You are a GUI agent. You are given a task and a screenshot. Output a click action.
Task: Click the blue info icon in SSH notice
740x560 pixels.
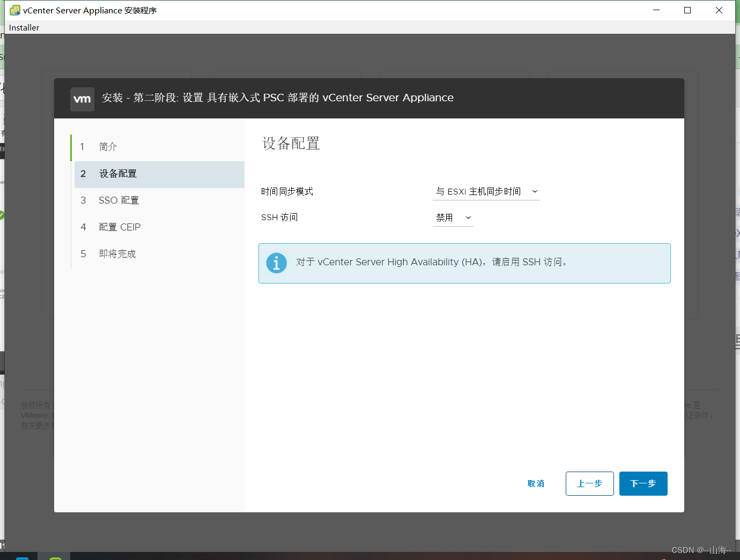pyautogui.click(x=276, y=263)
